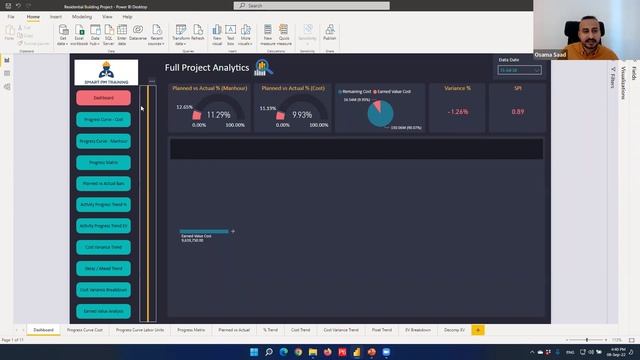Screen dimensions: 640x360
Task: Open Delay / Ahead Trend button
Action: [x=104, y=269]
